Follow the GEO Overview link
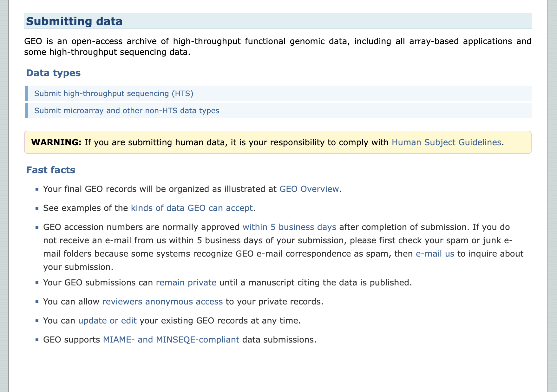Image resolution: width=557 pixels, height=392 pixels. [x=309, y=189]
